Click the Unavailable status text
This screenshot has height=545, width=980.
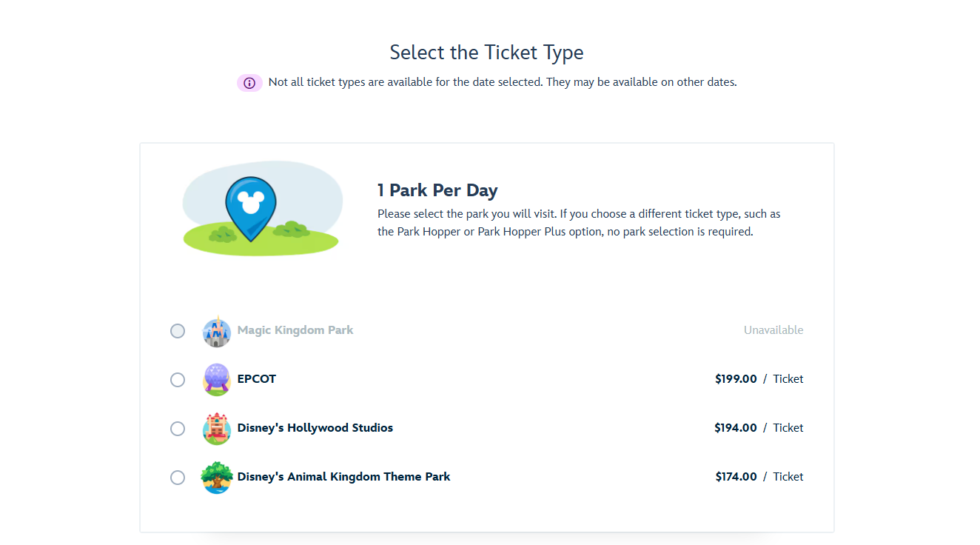coord(773,330)
